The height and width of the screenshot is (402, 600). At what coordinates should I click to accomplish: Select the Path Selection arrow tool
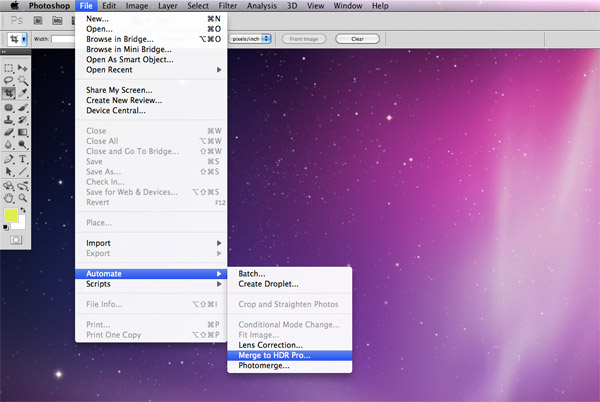point(8,171)
